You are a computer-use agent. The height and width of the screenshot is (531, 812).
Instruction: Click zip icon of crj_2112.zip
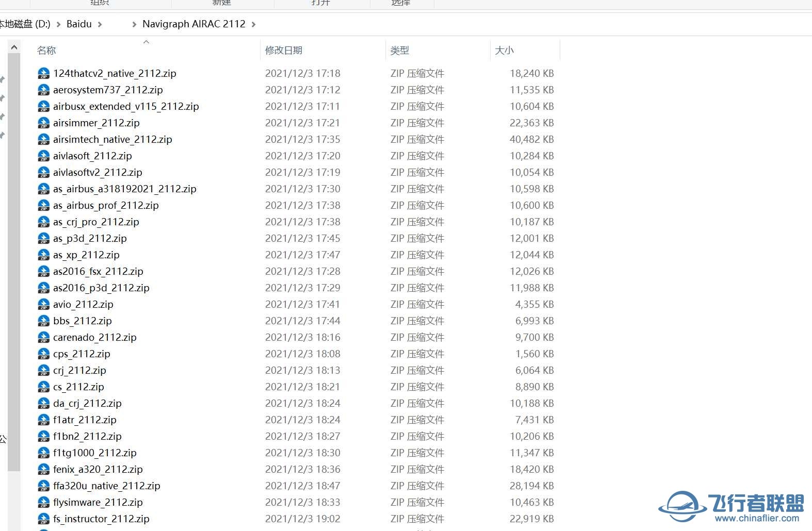point(44,370)
